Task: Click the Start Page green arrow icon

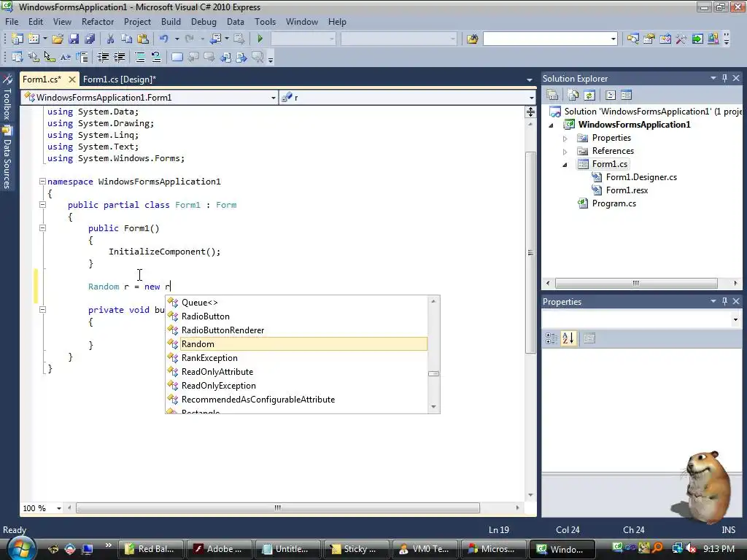Action: 697,39
